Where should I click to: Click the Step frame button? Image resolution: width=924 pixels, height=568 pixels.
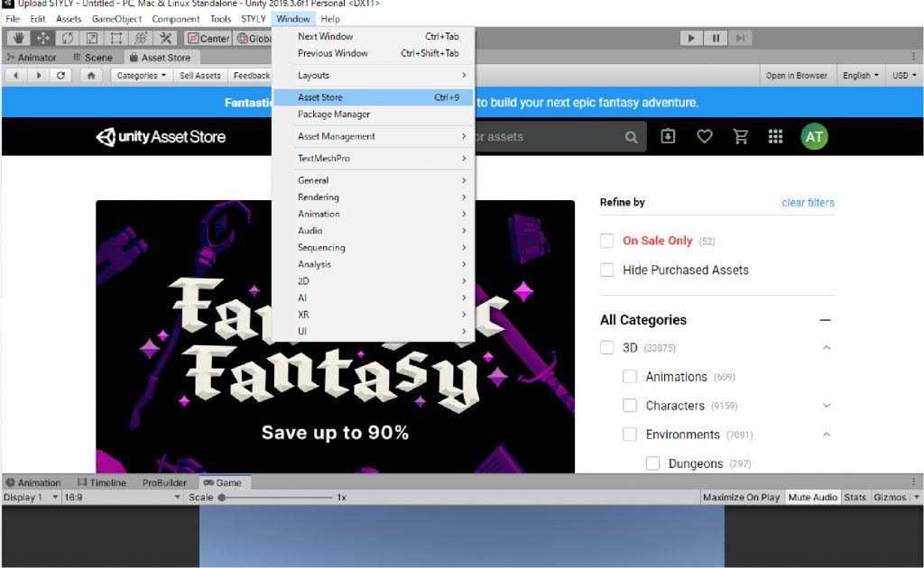pos(740,38)
